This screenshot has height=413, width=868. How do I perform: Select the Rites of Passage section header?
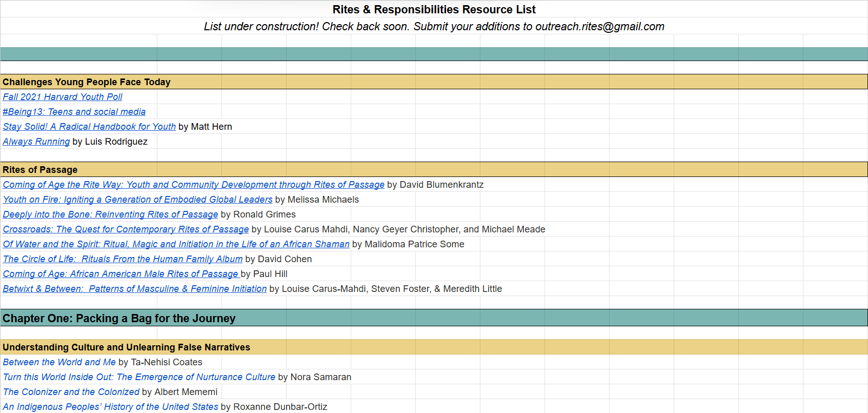coord(40,170)
